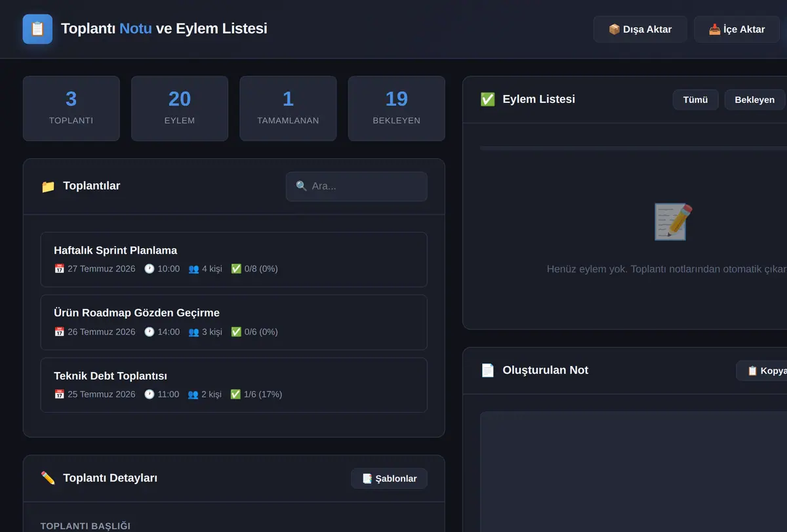The height and width of the screenshot is (532, 787).
Task: Click the clipboard app logo icon
Action: (37, 29)
